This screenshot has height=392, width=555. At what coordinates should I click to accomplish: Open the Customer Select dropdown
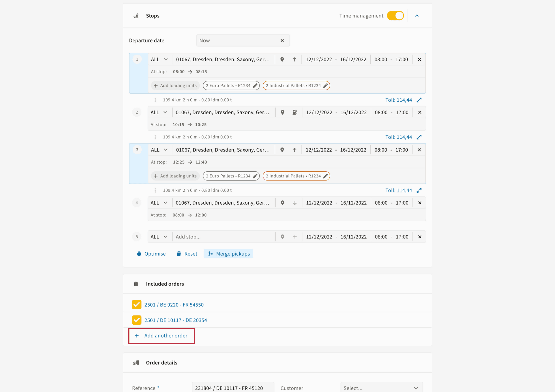click(x=381, y=388)
